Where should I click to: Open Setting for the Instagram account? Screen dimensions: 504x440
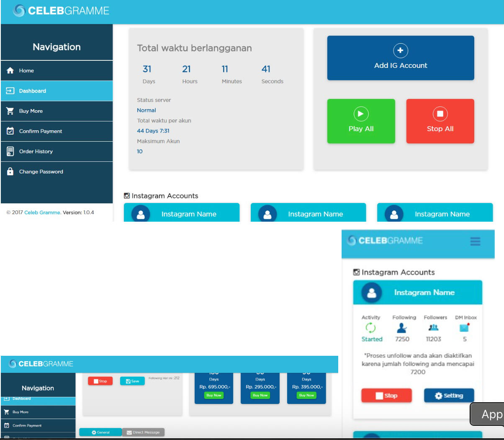coord(449,396)
